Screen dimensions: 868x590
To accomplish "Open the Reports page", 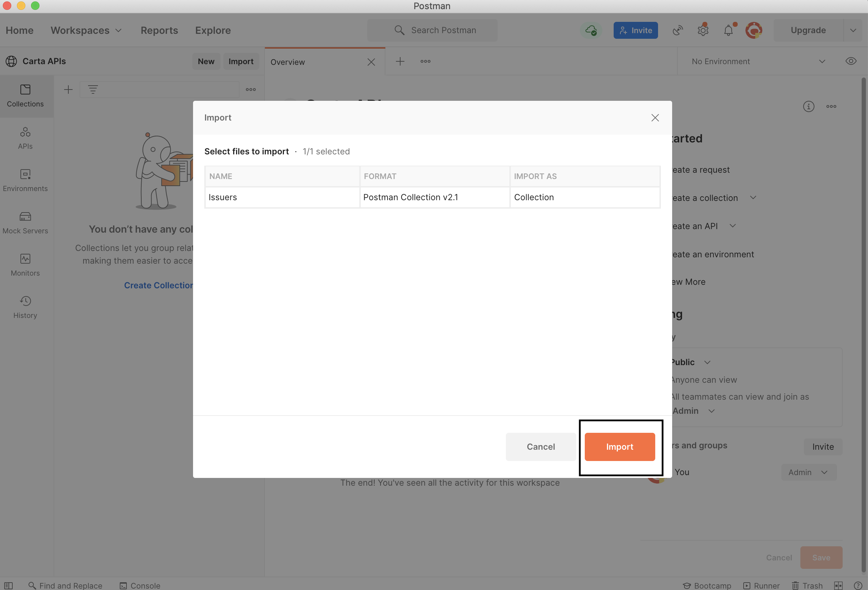I will (159, 30).
